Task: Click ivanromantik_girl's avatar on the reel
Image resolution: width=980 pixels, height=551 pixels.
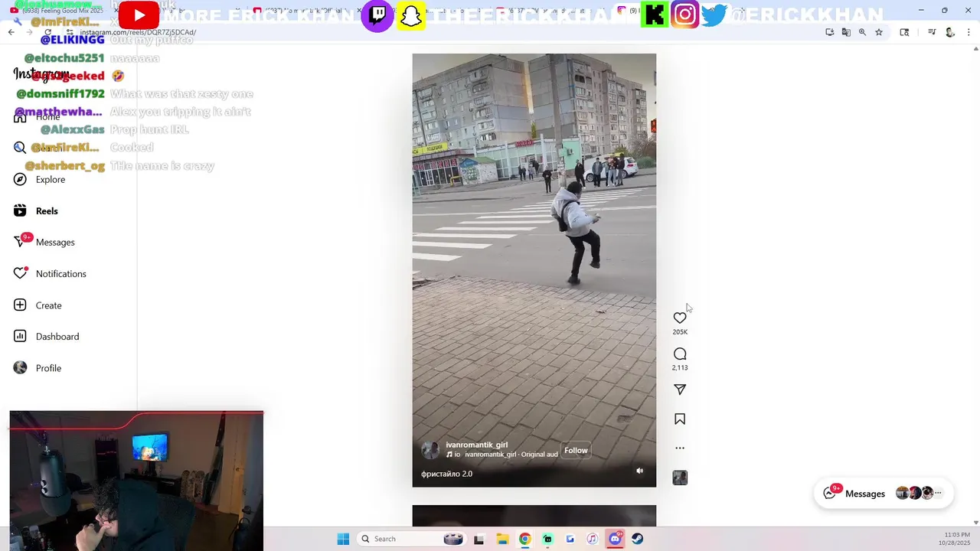Action: click(x=430, y=449)
